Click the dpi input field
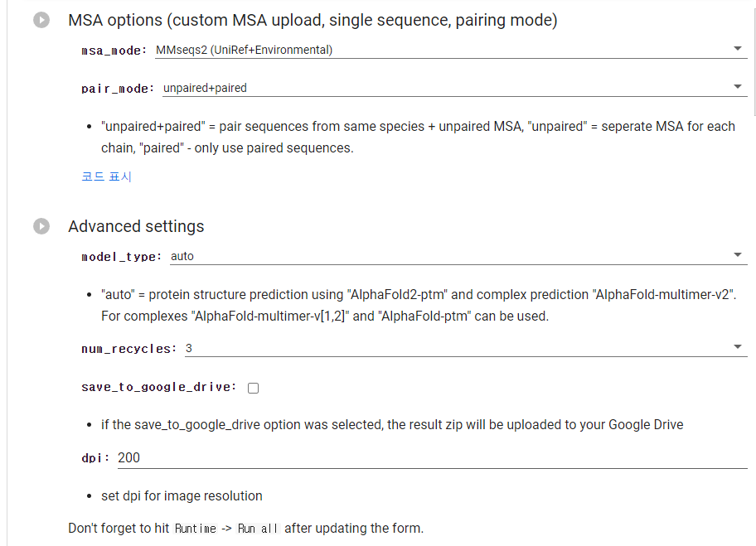This screenshot has width=756, height=546. pos(433,458)
